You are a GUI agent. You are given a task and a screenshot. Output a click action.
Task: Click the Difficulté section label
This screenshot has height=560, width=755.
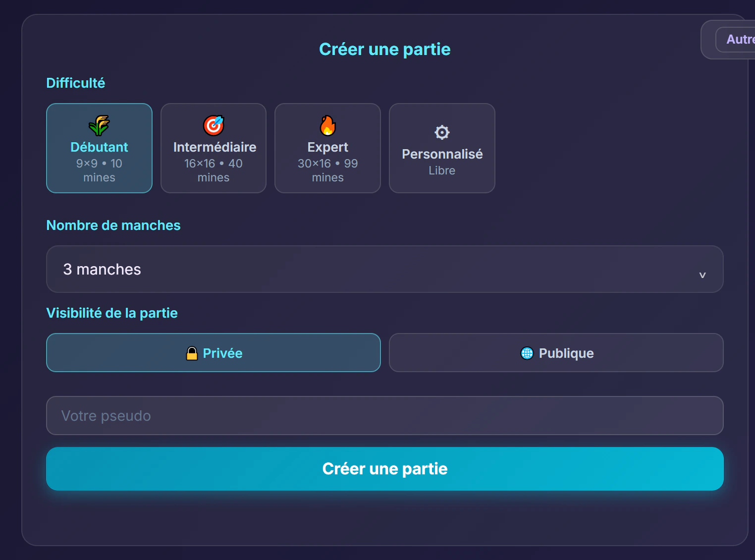point(76,83)
